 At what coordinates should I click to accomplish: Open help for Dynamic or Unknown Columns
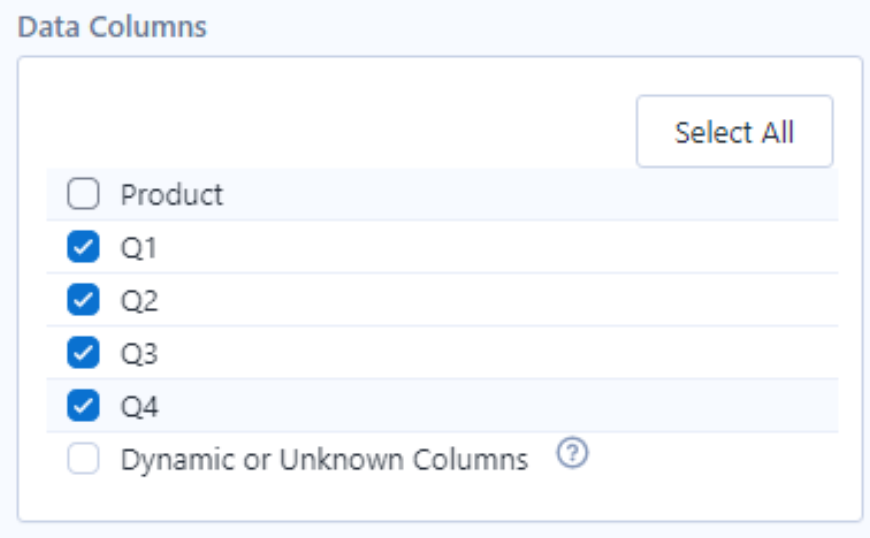pos(572,453)
